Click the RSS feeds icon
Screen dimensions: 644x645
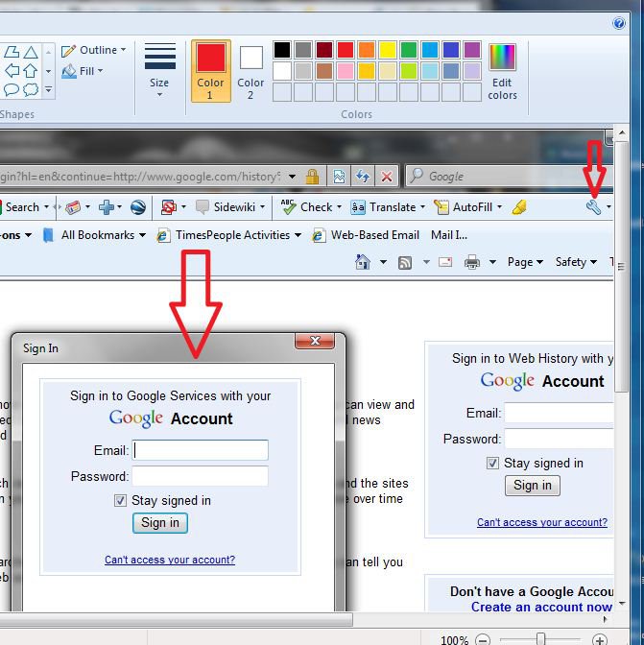click(x=405, y=262)
